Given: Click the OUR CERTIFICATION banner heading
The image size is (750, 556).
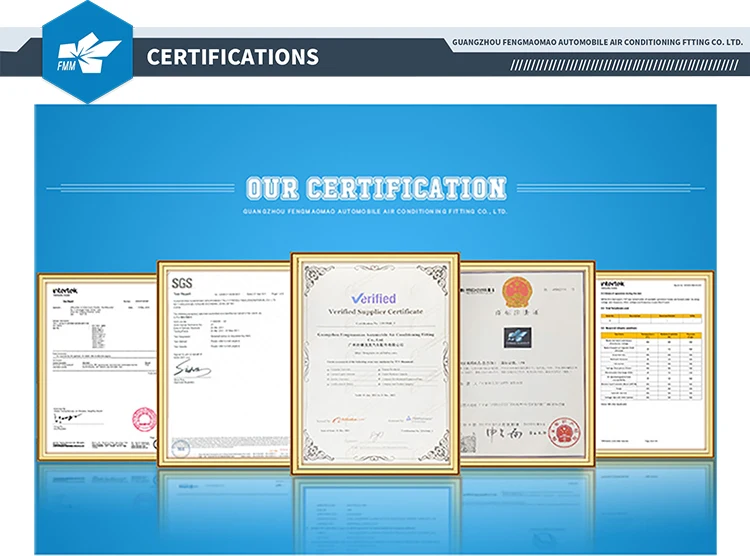Looking at the screenshot, I should [375, 188].
